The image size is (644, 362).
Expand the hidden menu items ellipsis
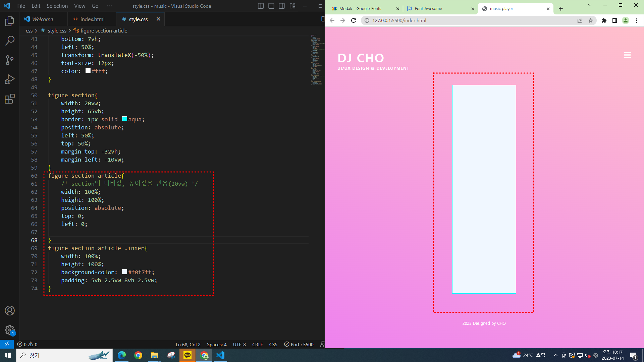click(x=109, y=6)
